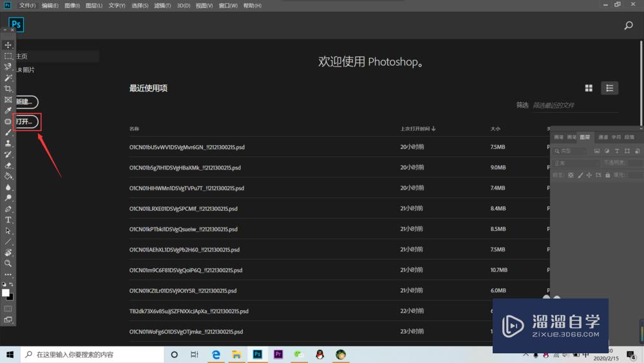Click the switch foreground/background colors arrow
The image size is (644, 363).
tap(11, 284)
